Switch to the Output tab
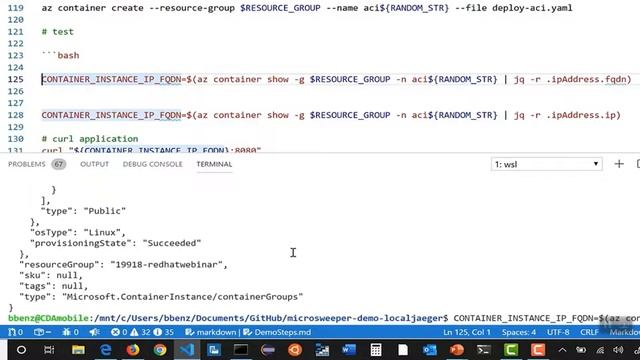Screen dimensions: 640x360 point(94,164)
